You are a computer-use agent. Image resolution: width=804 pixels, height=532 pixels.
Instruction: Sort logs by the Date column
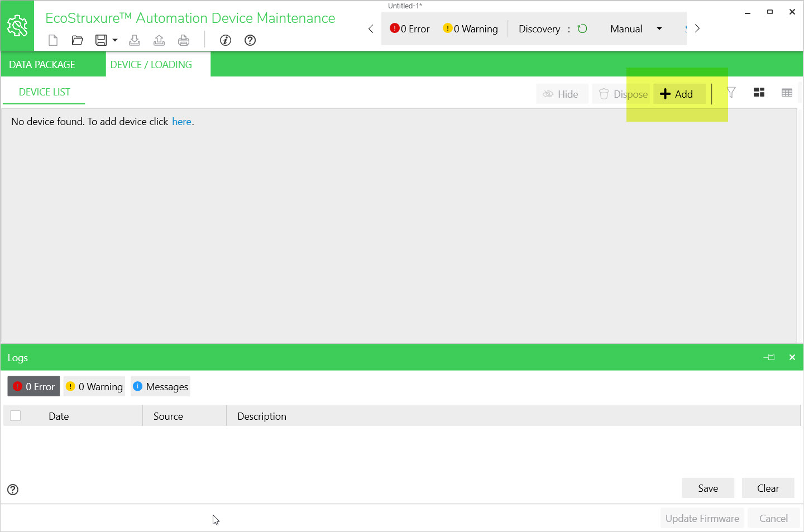coord(59,416)
